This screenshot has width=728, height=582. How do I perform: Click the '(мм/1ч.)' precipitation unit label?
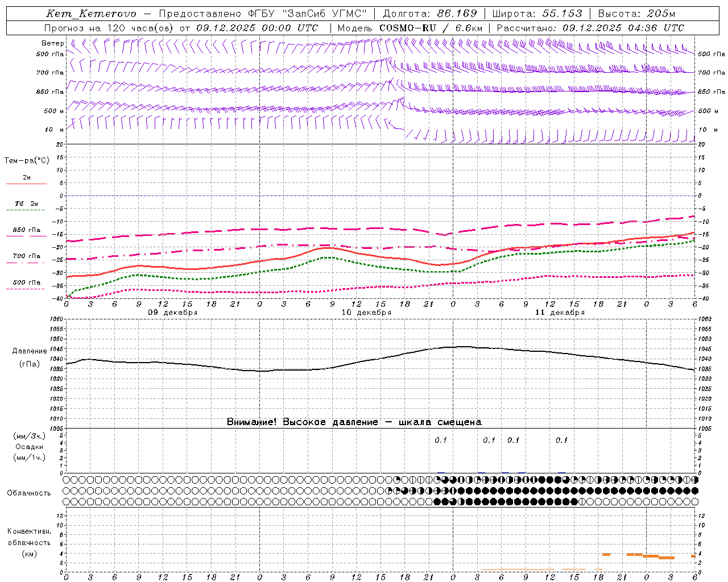click(x=29, y=458)
